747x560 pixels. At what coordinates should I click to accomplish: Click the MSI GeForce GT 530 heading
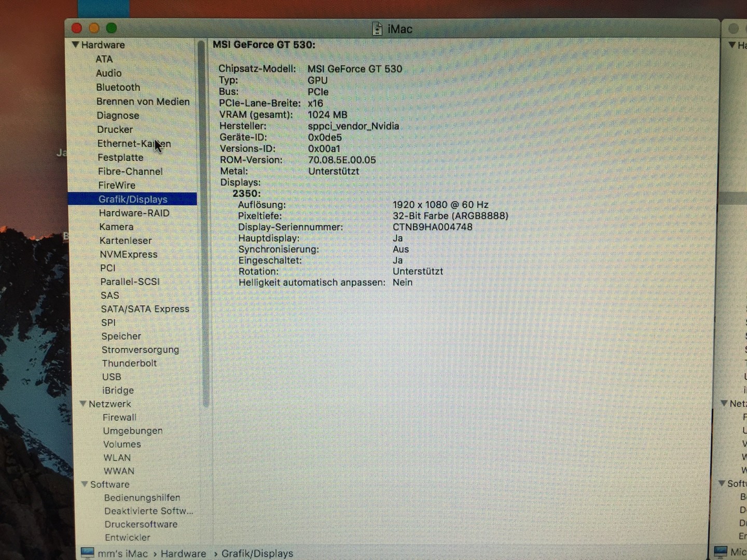[264, 45]
